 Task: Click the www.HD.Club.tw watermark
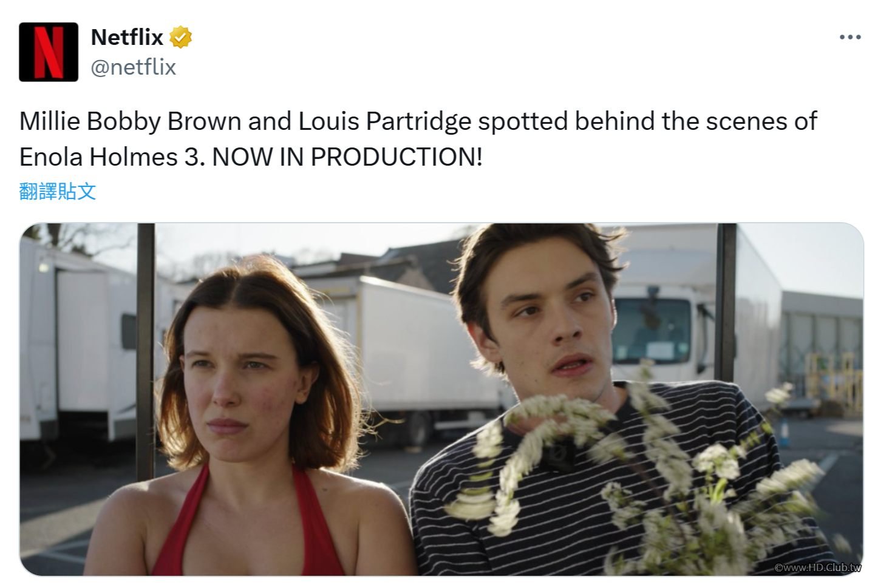tap(818, 567)
